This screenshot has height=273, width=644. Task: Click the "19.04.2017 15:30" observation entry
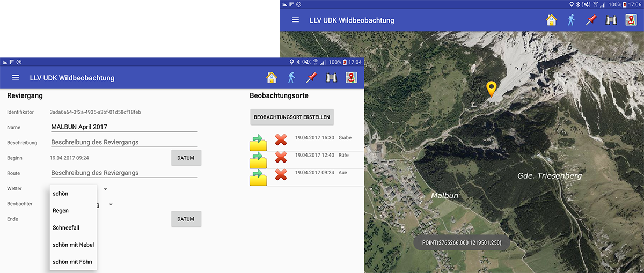coord(314,138)
